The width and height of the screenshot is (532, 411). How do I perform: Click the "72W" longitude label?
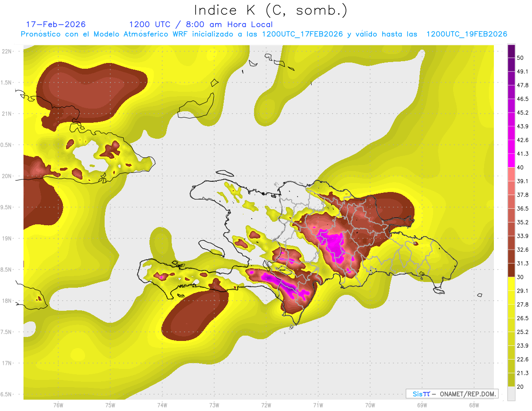[x=266, y=405]
